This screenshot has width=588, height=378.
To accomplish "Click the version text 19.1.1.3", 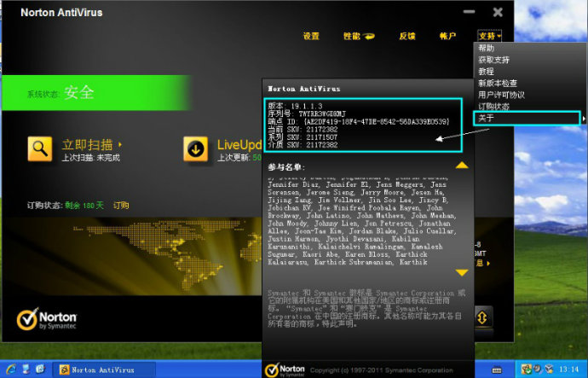I will 307,106.
